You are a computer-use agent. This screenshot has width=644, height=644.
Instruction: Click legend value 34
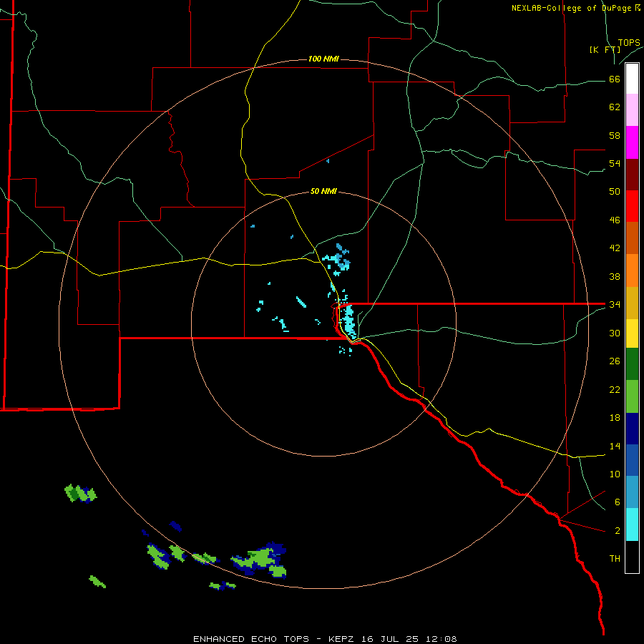[x=615, y=304]
